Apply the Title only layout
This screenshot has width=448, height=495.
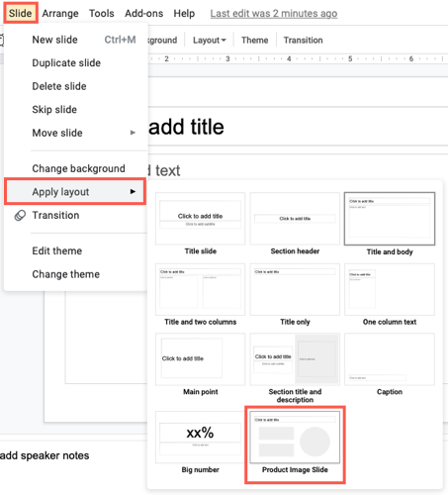point(295,289)
